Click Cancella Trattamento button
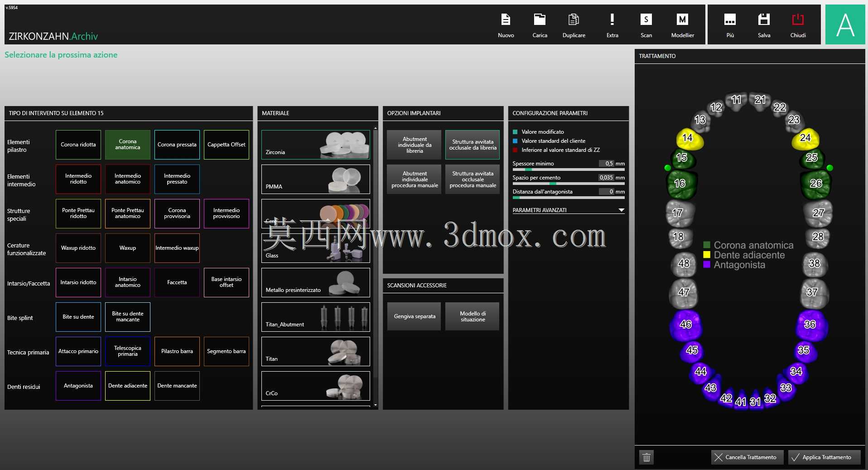Viewport: 868px width, 470px height. [747, 457]
